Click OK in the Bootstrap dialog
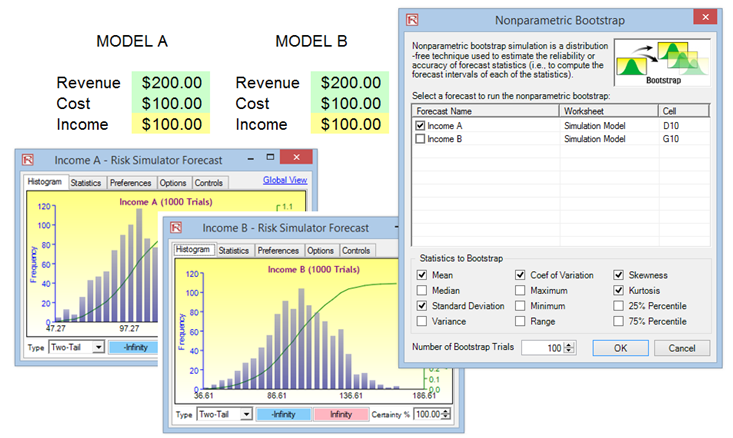Image resolution: width=733 pixels, height=438 pixels. 620,348
